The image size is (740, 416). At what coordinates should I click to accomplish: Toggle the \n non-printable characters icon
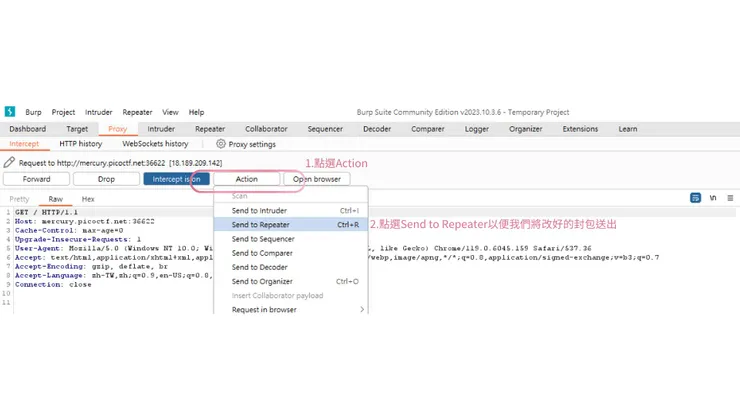[713, 198]
